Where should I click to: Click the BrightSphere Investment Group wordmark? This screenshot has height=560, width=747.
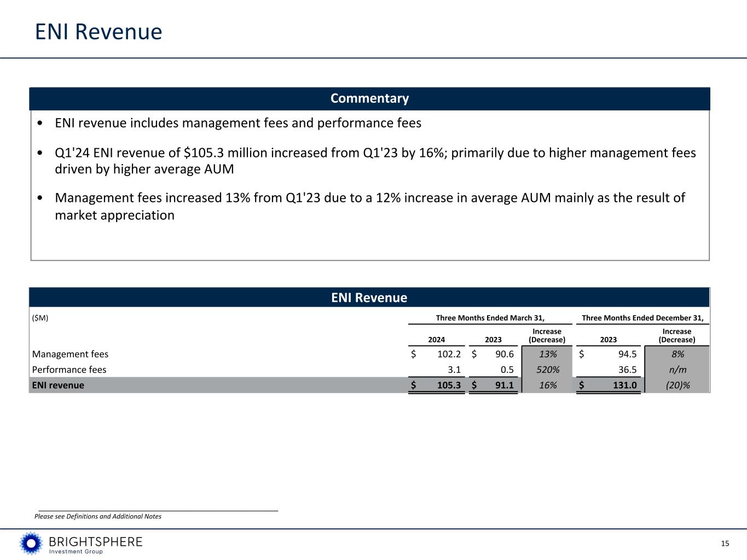click(x=95, y=544)
